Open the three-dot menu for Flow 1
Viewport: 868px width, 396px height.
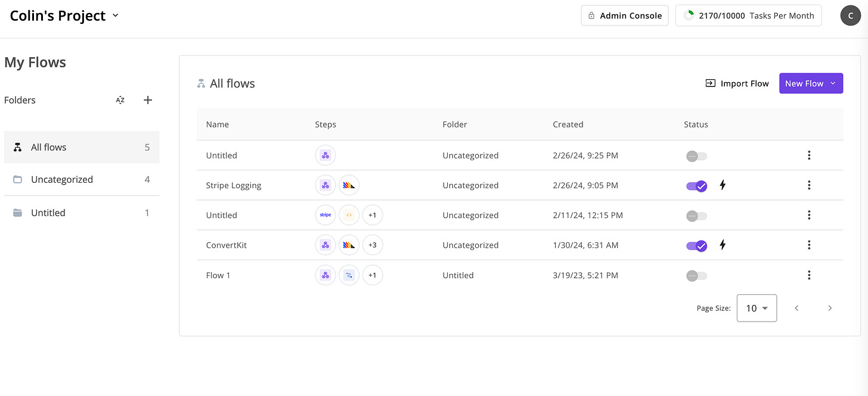click(809, 275)
